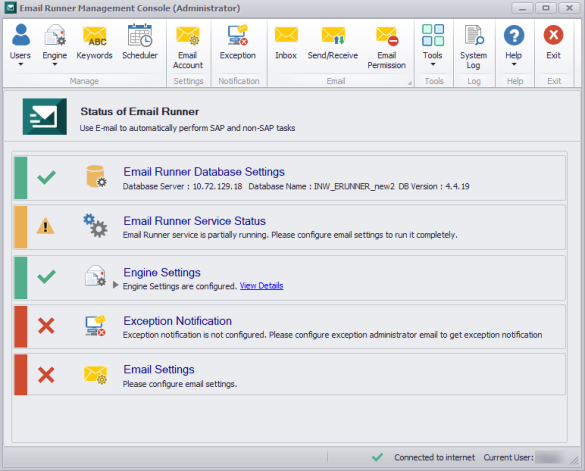585x471 pixels.
Task: Click the Help question mark icon
Action: pyautogui.click(x=514, y=35)
